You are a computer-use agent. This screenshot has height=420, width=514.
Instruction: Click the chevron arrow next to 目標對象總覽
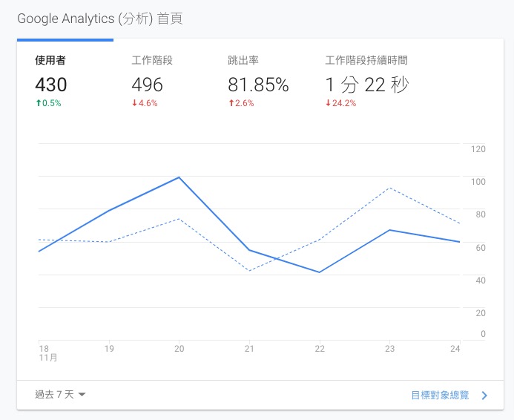[x=484, y=396]
